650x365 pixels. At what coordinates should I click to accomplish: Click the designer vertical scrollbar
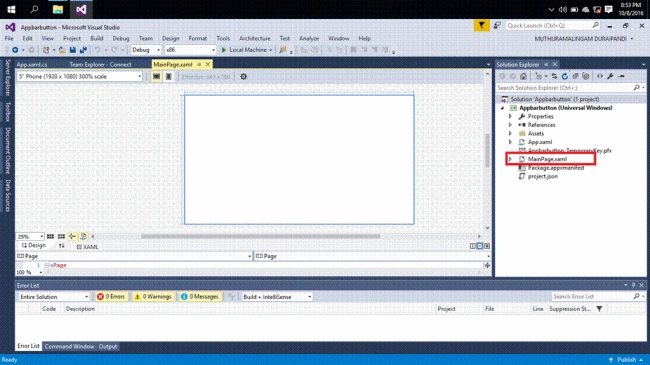click(488, 151)
